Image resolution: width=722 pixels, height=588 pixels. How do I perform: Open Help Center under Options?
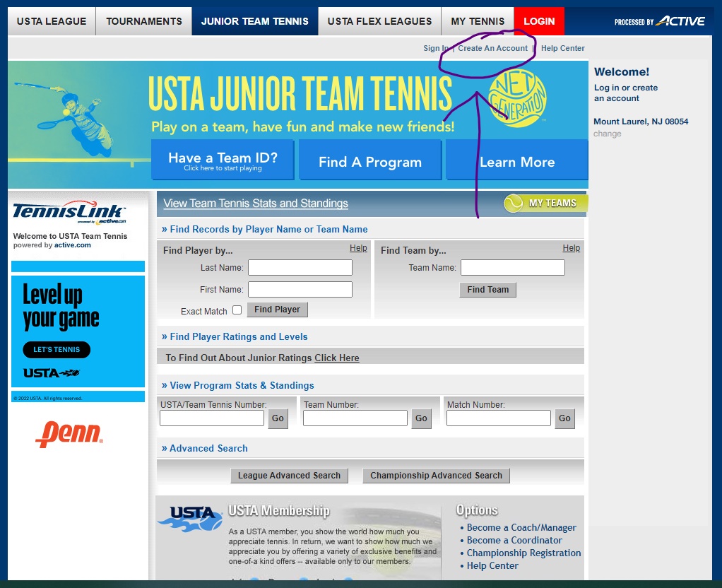492,566
